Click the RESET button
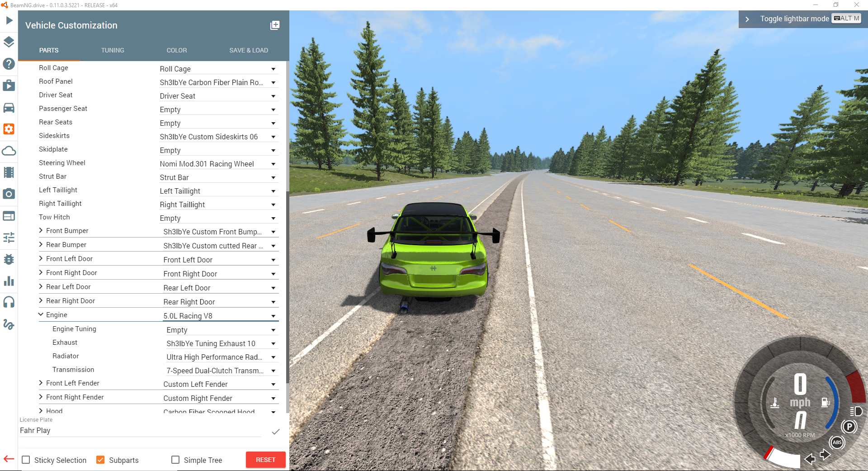Image resolution: width=868 pixels, height=471 pixels. [266, 460]
